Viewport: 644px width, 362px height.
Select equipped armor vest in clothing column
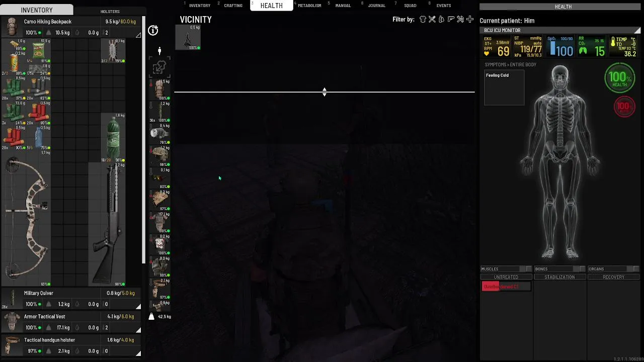(x=159, y=222)
